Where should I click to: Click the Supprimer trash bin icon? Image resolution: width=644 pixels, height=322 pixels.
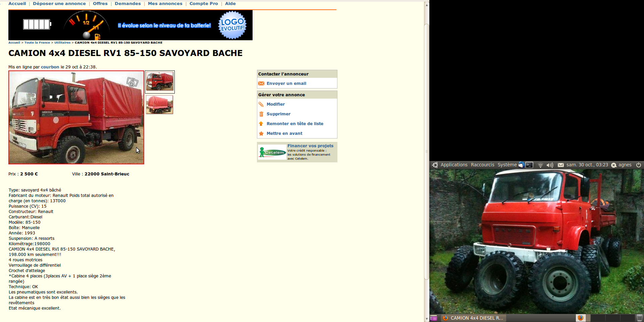[261, 114]
